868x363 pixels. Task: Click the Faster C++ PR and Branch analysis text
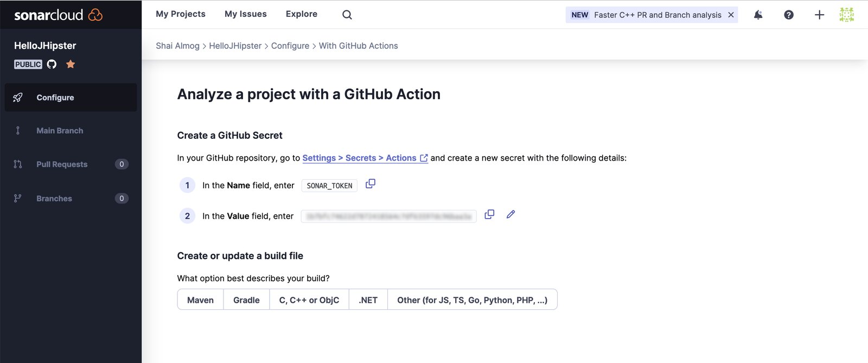(658, 15)
